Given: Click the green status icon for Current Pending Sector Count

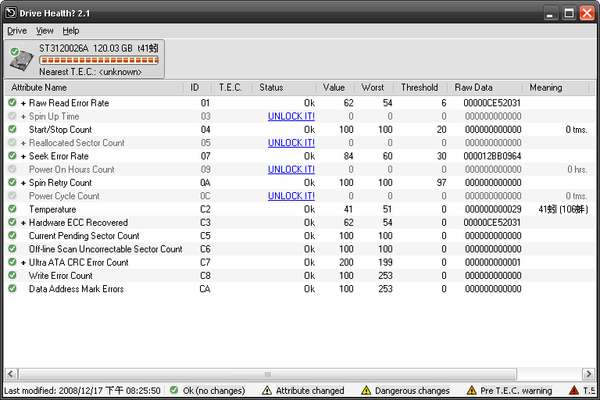Looking at the screenshot, I should tap(12, 235).
